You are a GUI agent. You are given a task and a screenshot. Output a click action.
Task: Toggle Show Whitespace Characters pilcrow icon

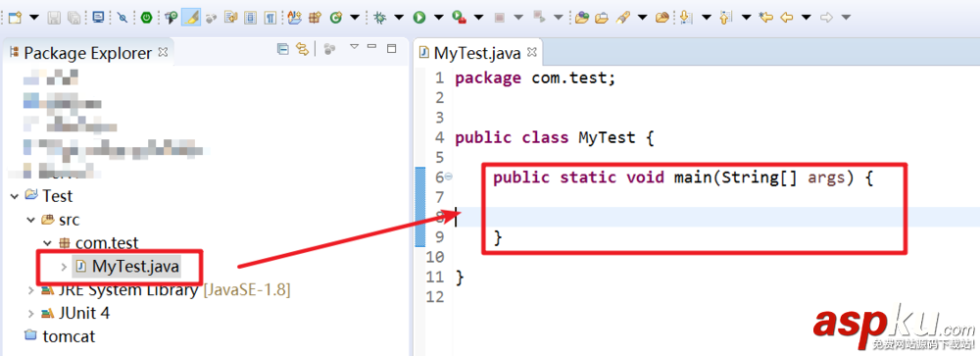click(270, 19)
